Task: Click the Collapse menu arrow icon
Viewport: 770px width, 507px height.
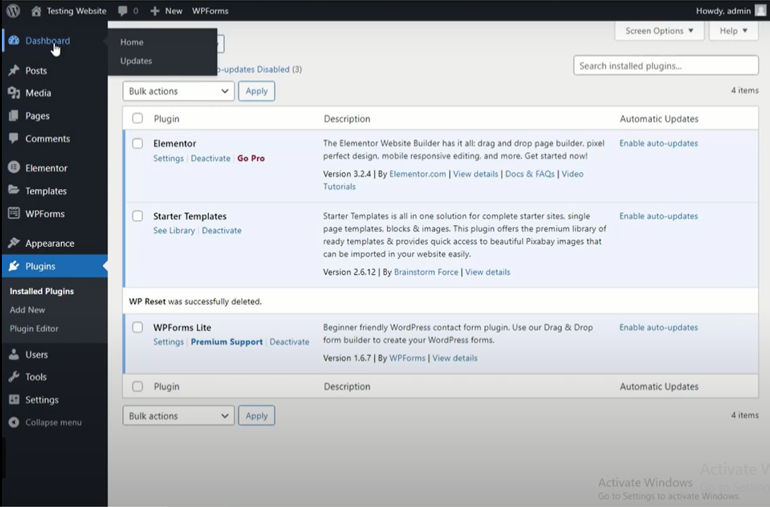Action: [x=14, y=422]
